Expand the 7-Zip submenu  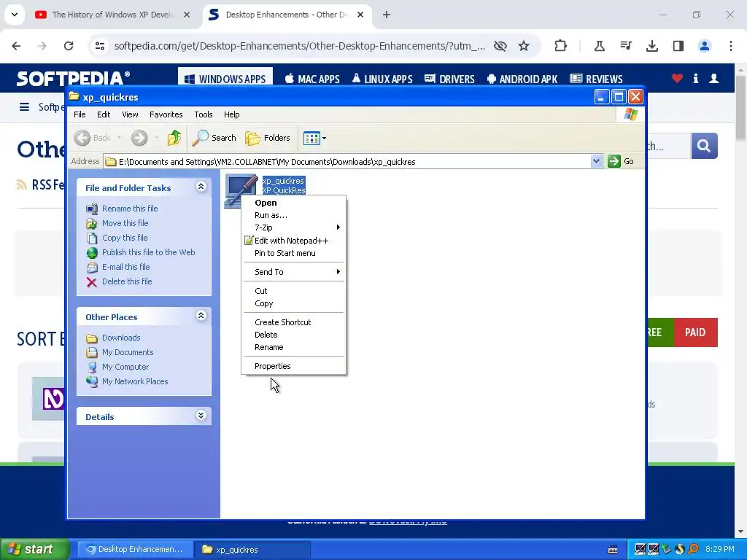(293, 227)
